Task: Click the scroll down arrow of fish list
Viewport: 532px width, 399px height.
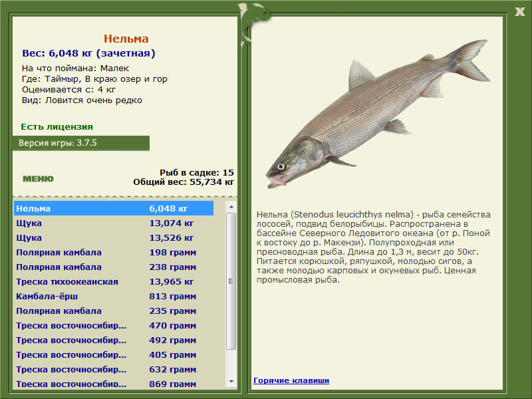Action: (x=231, y=381)
